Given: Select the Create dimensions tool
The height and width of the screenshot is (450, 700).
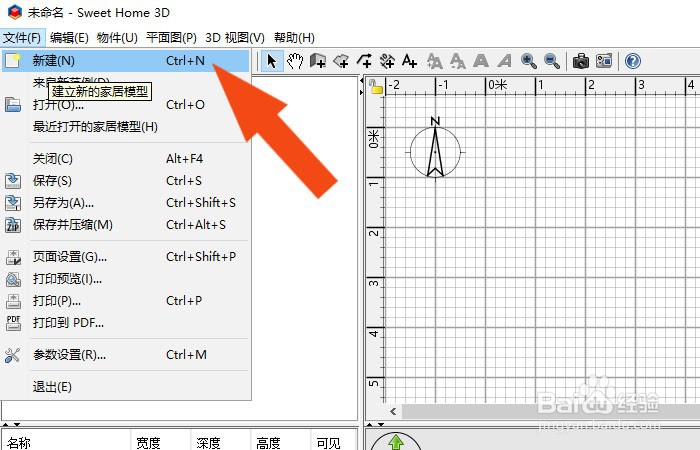Looking at the screenshot, I should (x=387, y=61).
